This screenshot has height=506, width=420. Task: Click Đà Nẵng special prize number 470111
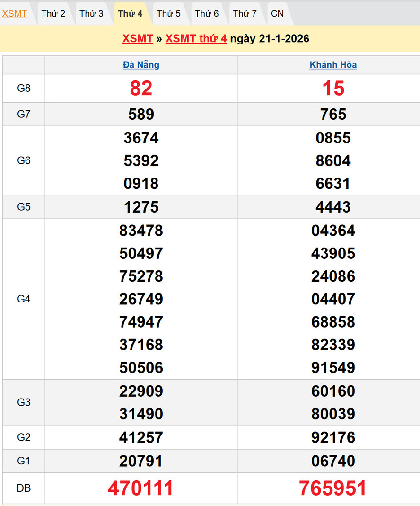(x=141, y=488)
